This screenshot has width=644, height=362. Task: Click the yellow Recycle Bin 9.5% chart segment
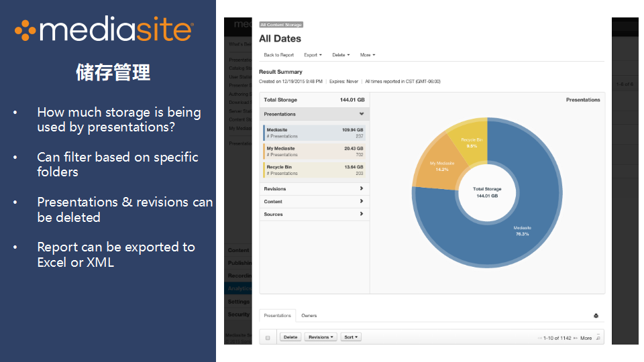[x=472, y=143]
